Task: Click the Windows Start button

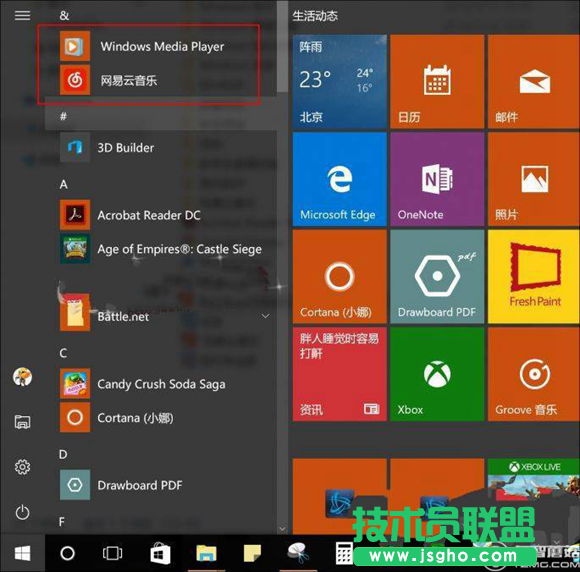Action: click(x=22, y=554)
